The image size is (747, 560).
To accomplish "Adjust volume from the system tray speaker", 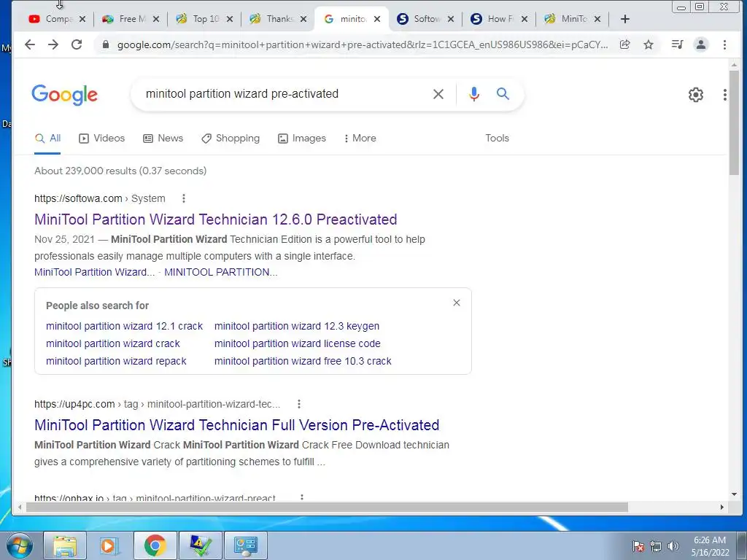I will [x=673, y=546].
